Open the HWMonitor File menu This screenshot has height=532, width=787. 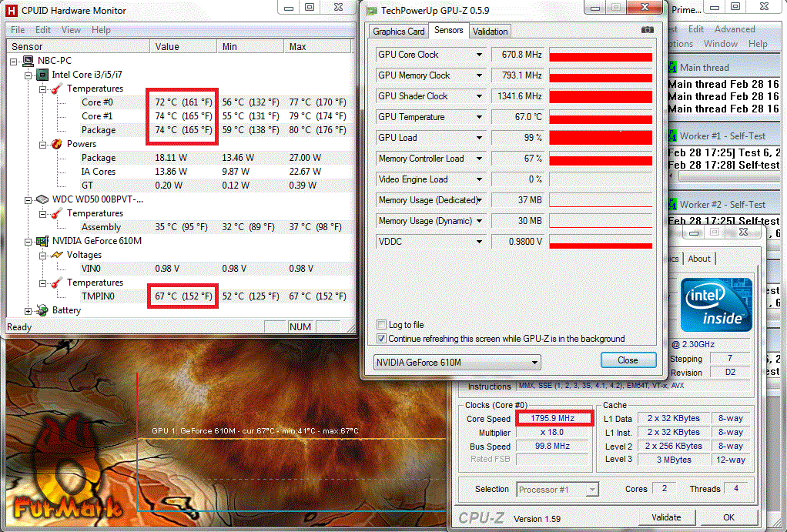pos(18,30)
